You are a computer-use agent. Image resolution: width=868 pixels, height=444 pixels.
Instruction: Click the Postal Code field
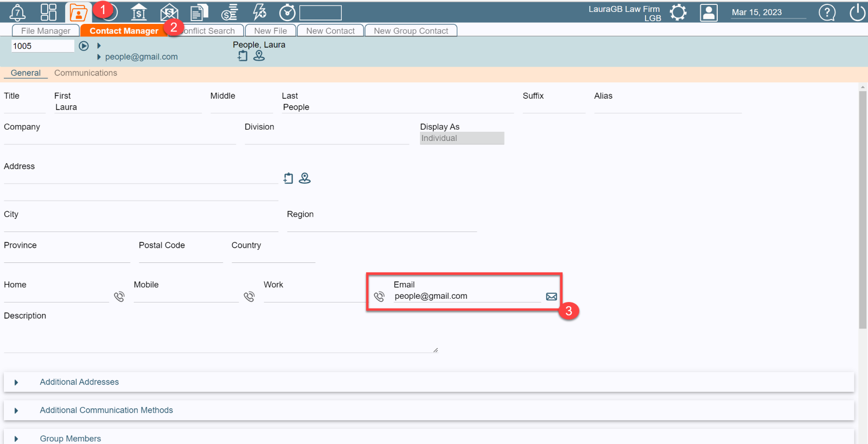click(x=181, y=257)
